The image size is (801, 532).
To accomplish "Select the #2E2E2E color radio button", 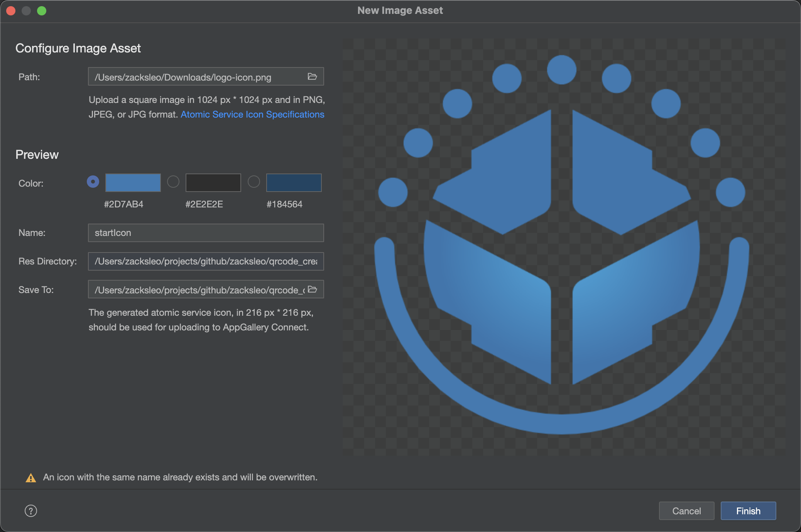I will pyautogui.click(x=173, y=182).
